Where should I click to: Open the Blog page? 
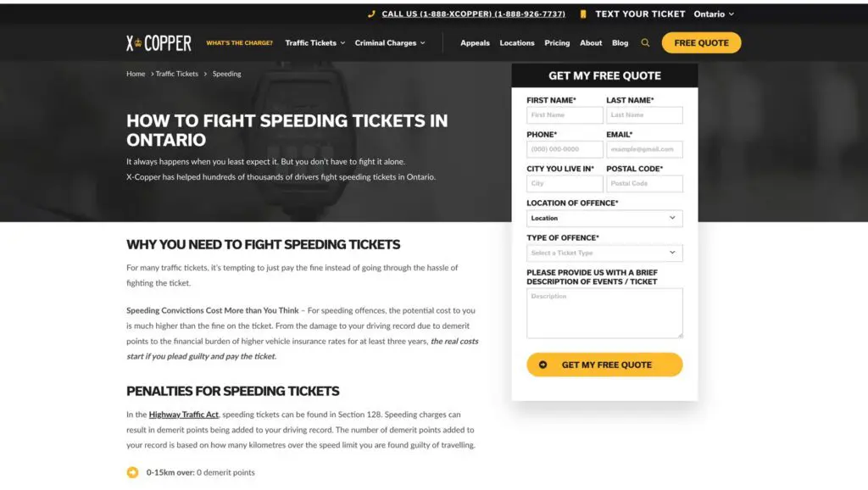tap(620, 43)
